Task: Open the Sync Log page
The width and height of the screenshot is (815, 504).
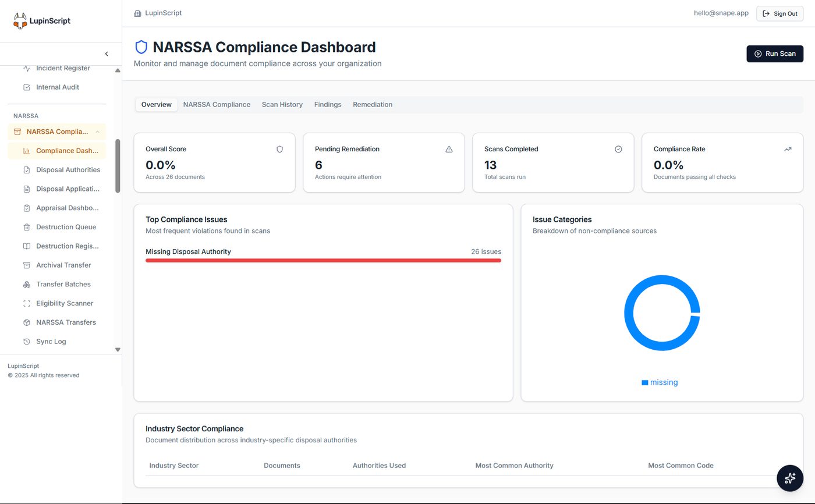Action: 56,342
